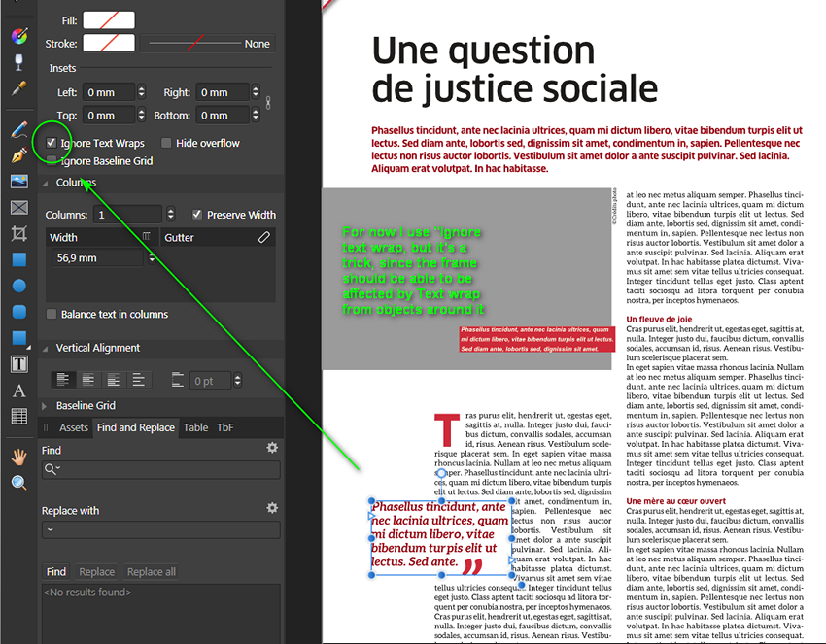The image size is (826, 644).
Task: Apply top vertical alignment to the text frame
Action: click(x=64, y=381)
